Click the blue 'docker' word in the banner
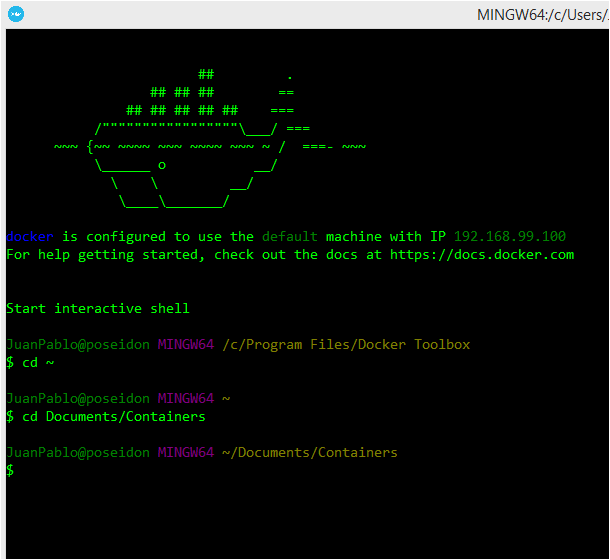This screenshot has width=610, height=560. point(30,237)
